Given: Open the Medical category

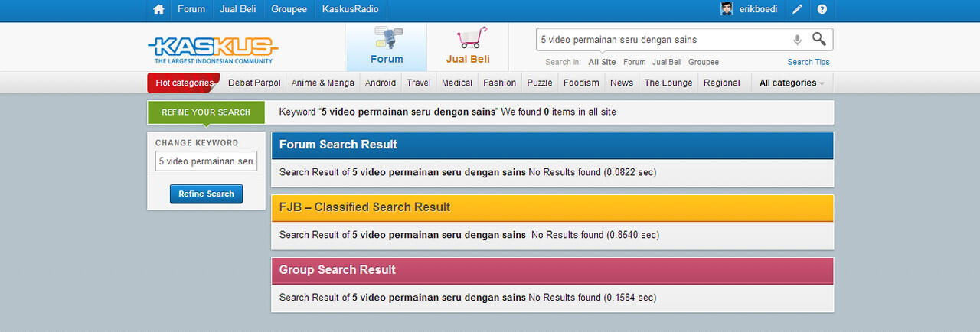Looking at the screenshot, I should (x=457, y=83).
